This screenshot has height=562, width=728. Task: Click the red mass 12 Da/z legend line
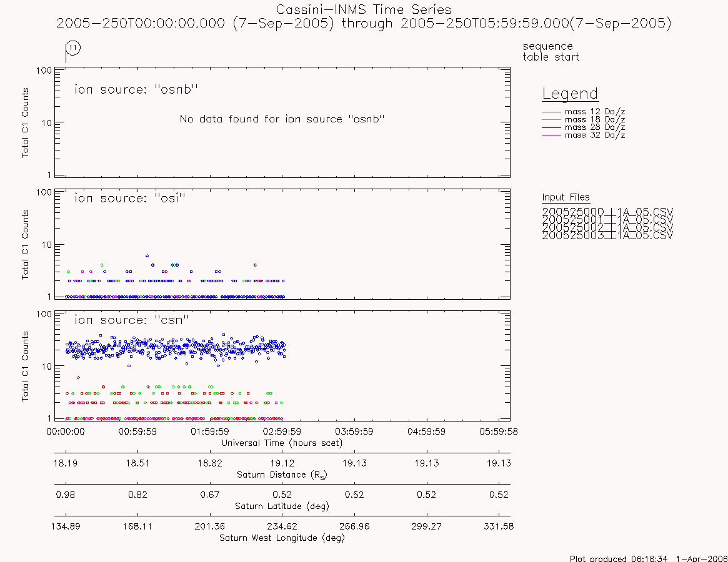tap(551, 112)
